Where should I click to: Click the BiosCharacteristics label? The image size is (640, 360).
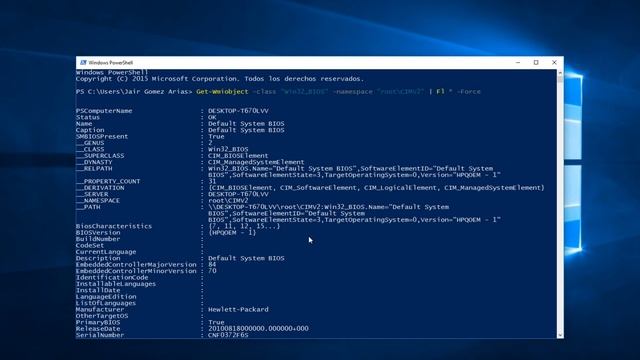point(114,226)
